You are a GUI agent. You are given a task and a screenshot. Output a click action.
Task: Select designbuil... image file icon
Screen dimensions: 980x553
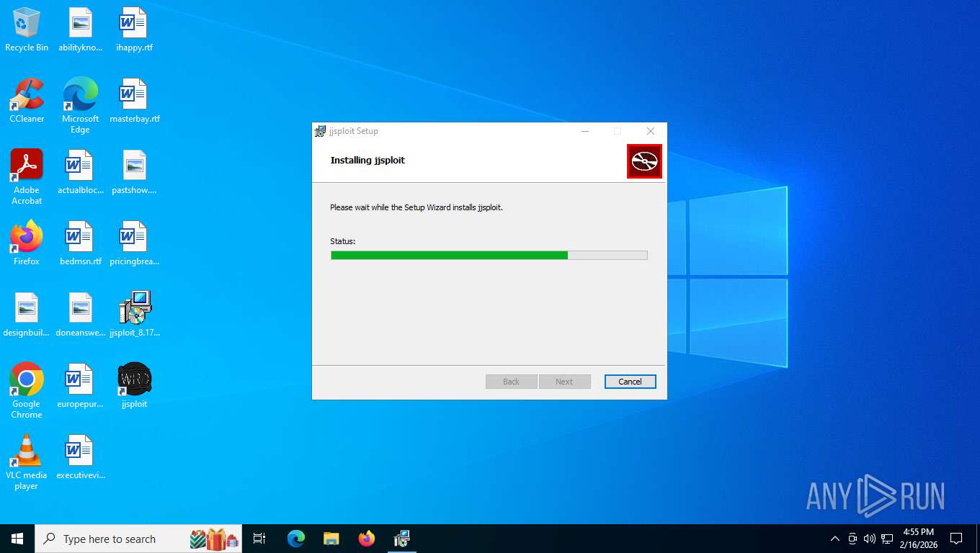(x=27, y=315)
